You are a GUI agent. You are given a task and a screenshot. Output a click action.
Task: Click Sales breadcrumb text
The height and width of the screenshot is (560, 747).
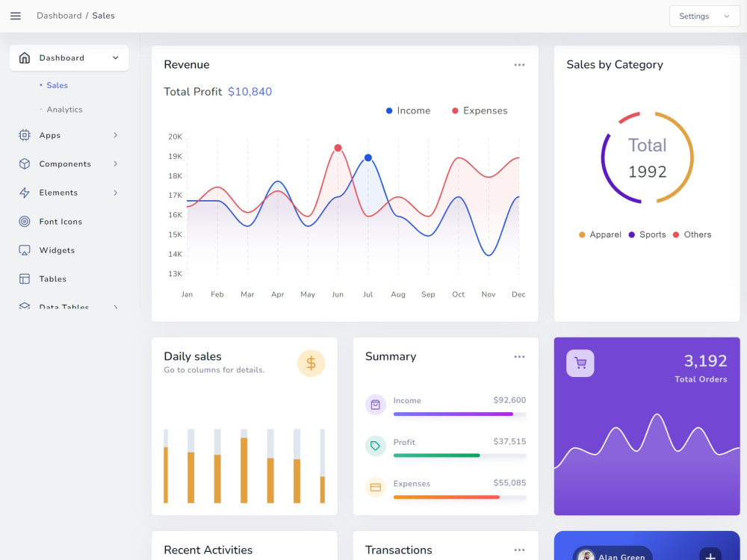[103, 16]
